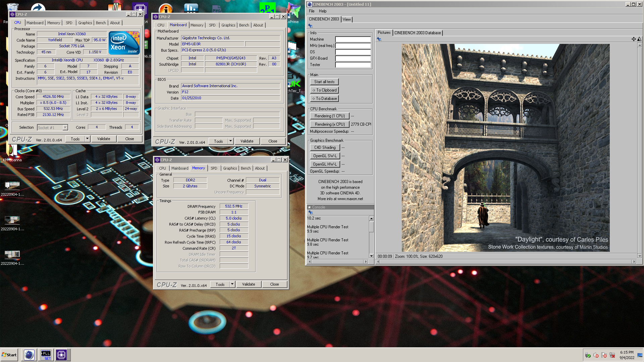Click the pin icon in Pictures panel
The width and height of the screenshot is (644, 362).
(379, 39)
